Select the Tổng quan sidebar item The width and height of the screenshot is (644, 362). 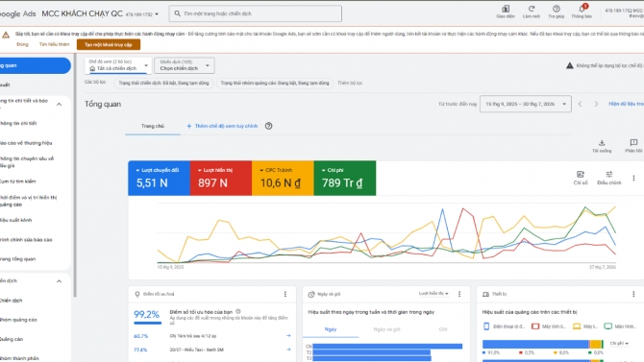pos(36,65)
